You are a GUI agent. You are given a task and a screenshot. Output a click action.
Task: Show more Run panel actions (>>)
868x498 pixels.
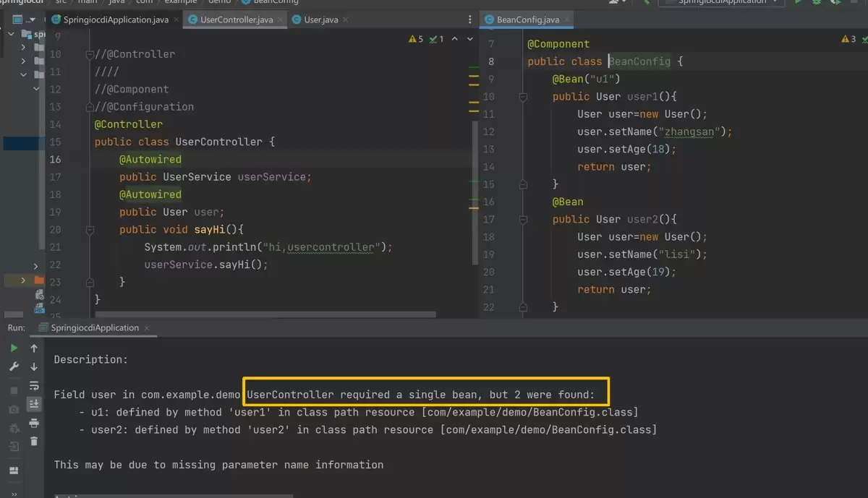tap(14, 494)
